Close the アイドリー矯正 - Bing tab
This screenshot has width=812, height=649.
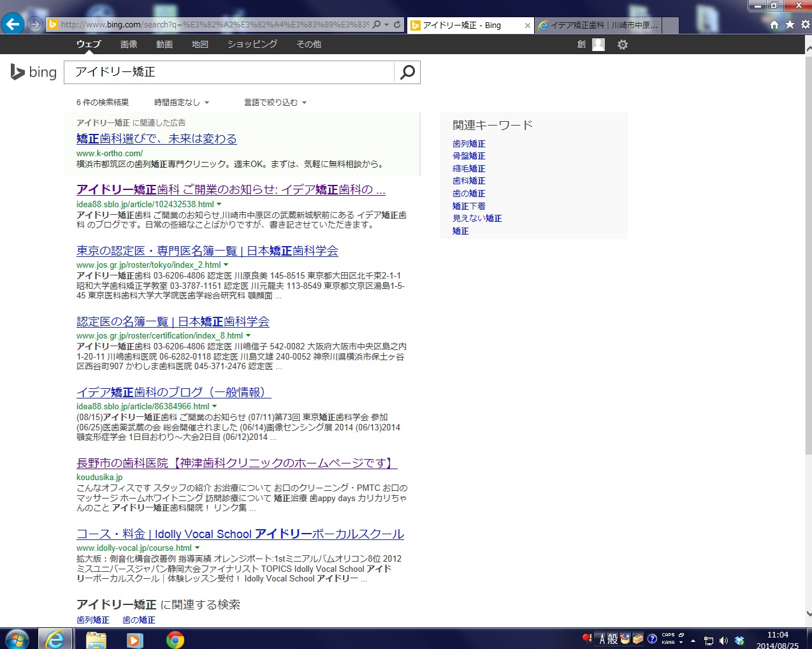point(527,26)
